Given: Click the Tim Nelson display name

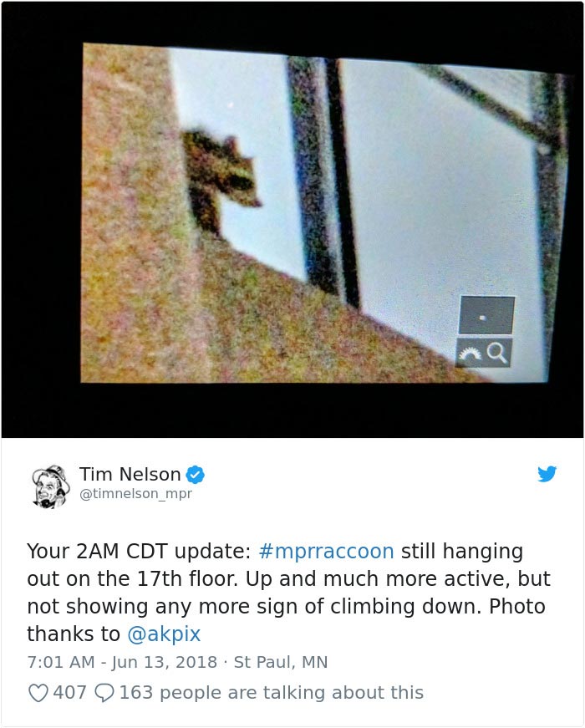Looking at the screenshot, I should [x=130, y=474].
